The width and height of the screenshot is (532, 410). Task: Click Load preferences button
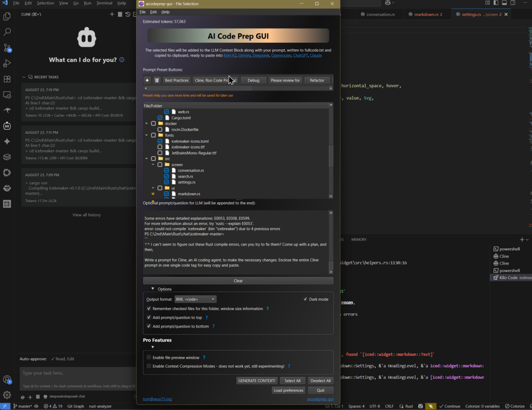pos(288,390)
